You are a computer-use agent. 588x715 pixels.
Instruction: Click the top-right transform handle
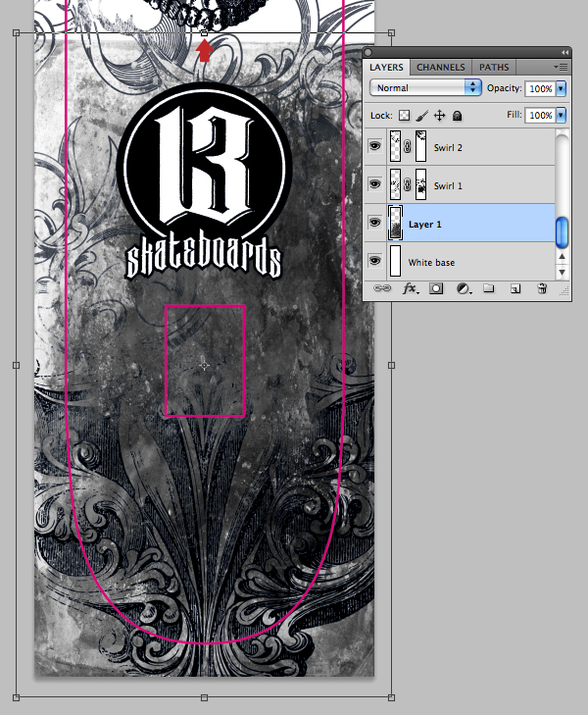coord(391,32)
